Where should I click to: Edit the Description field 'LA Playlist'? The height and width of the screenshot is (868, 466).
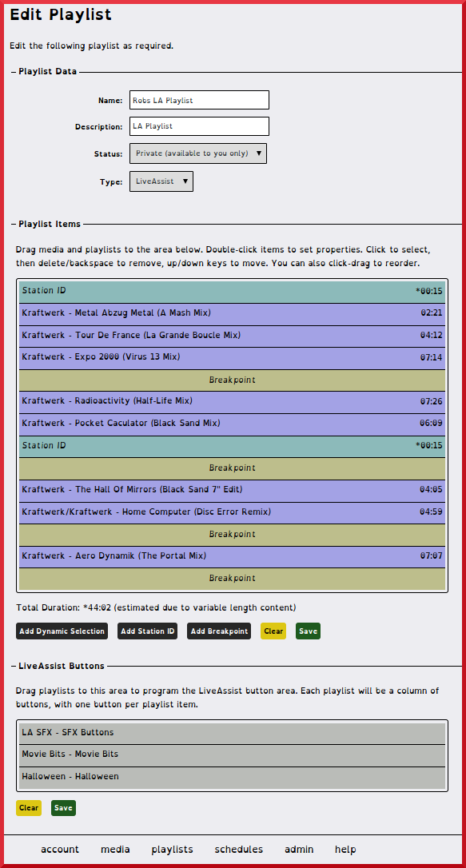click(x=199, y=126)
